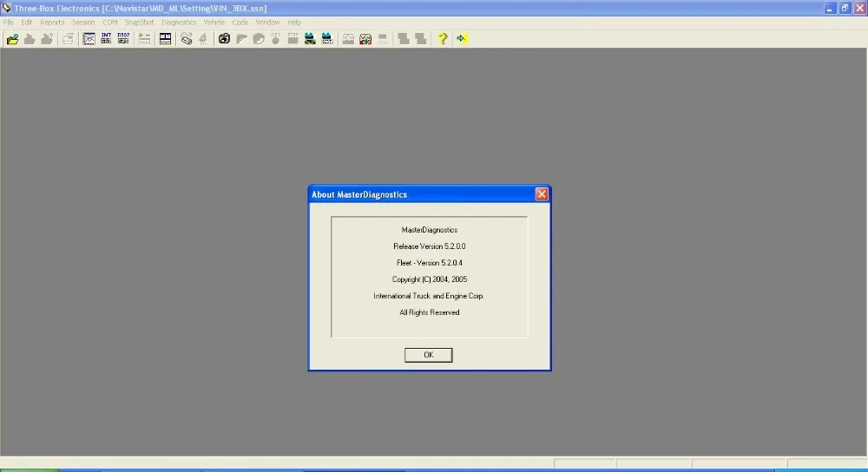This screenshot has height=472, width=868.
Task: Click the cable connector toolbar icon
Action: tap(187, 39)
